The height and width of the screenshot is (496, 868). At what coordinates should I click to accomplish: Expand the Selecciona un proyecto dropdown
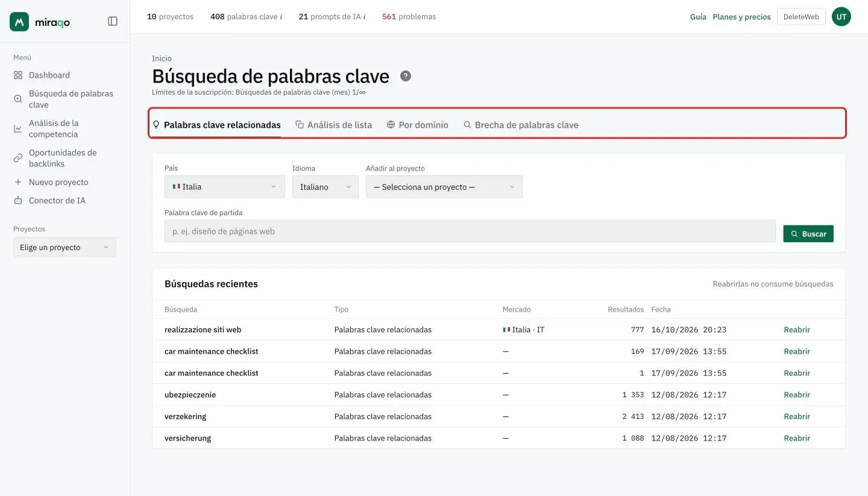[x=444, y=187]
